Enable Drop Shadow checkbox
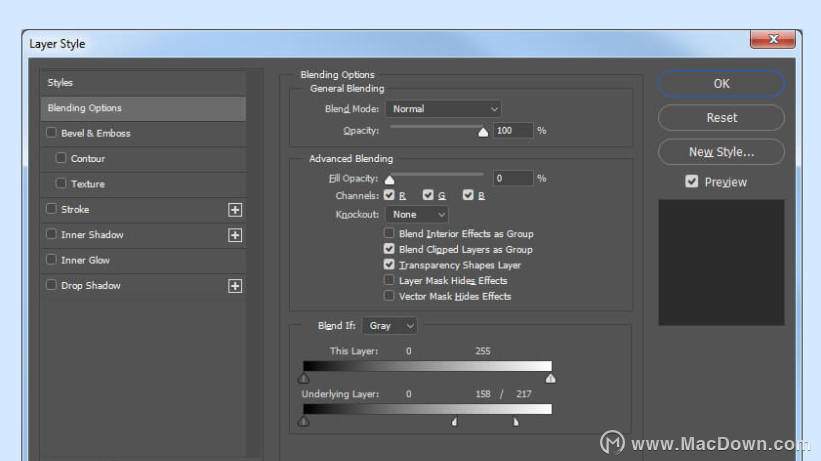Screen dimensions: 821x461 coord(51,284)
